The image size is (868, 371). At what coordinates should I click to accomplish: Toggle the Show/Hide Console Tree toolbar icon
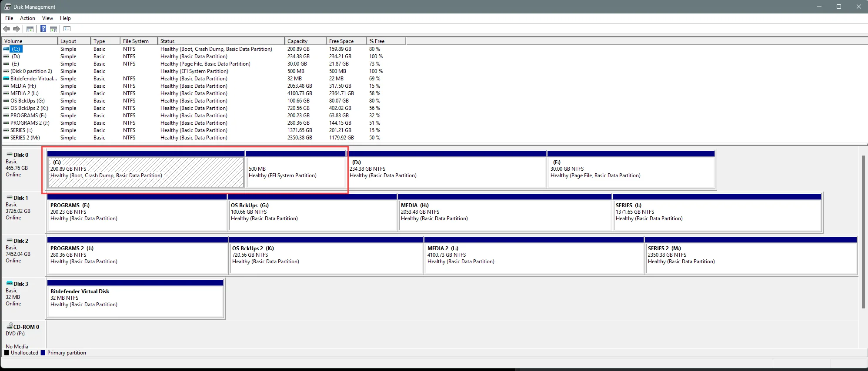pos(30,29)
